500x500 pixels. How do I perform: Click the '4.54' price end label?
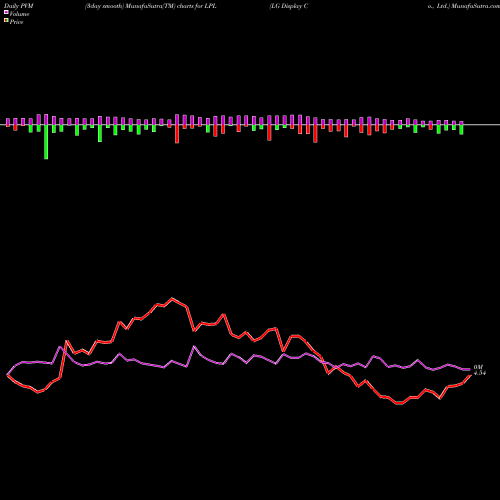click(x=480, y=373)
